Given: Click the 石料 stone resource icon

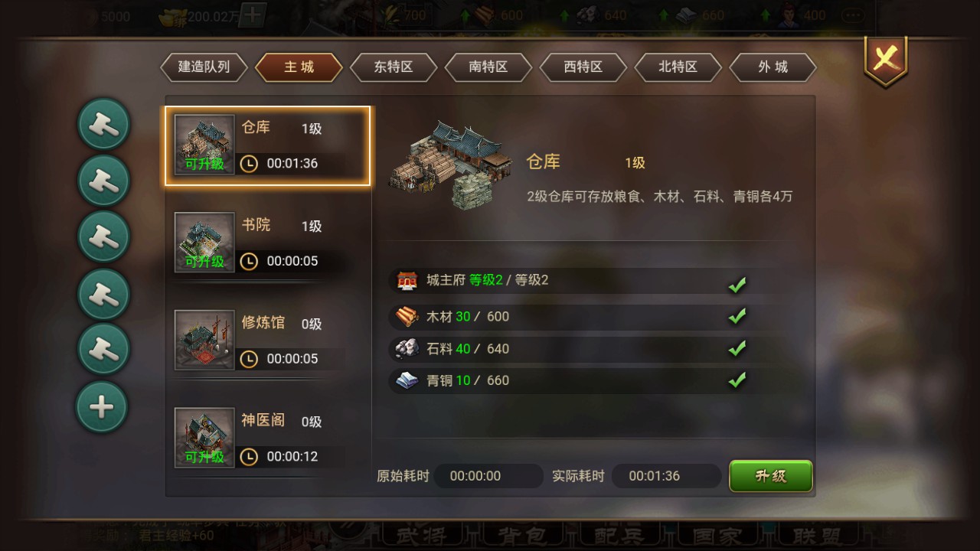Looking at the screenshot, I should coord(407,349).
